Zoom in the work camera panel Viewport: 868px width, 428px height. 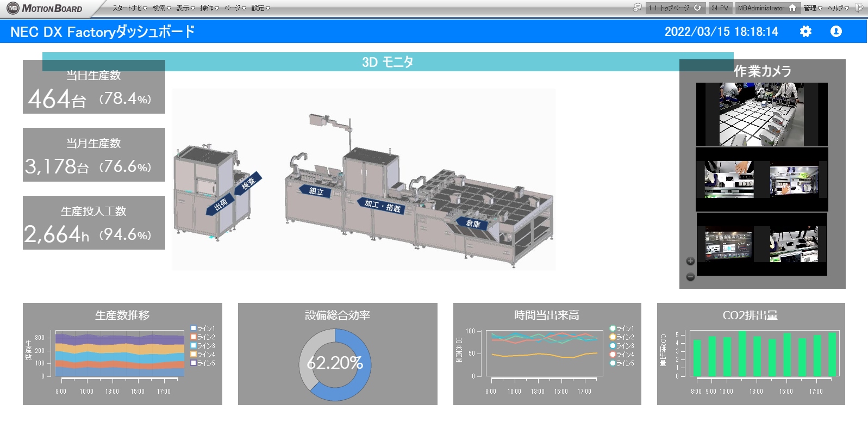690,261
